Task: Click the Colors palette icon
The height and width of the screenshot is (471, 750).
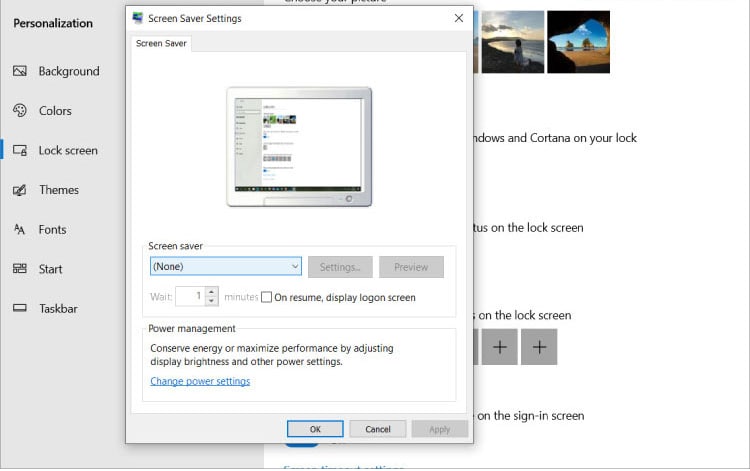Action: [19, 111]
